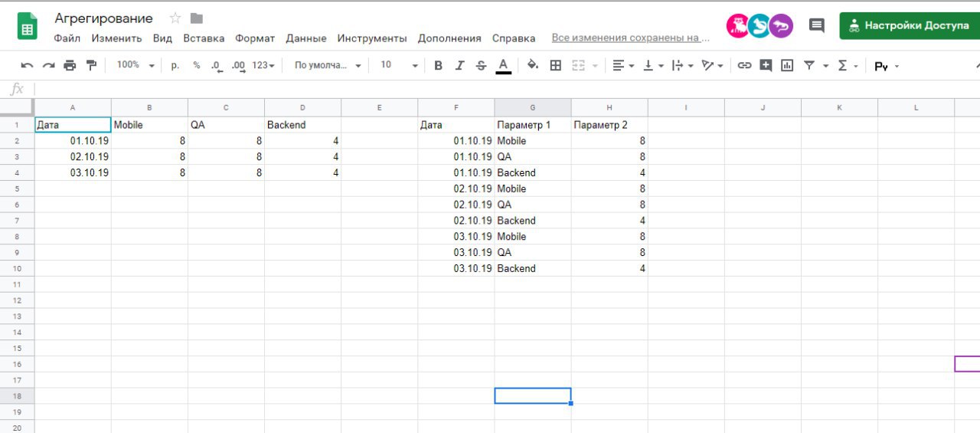Open the Файл menu

[x=67, y=38]
